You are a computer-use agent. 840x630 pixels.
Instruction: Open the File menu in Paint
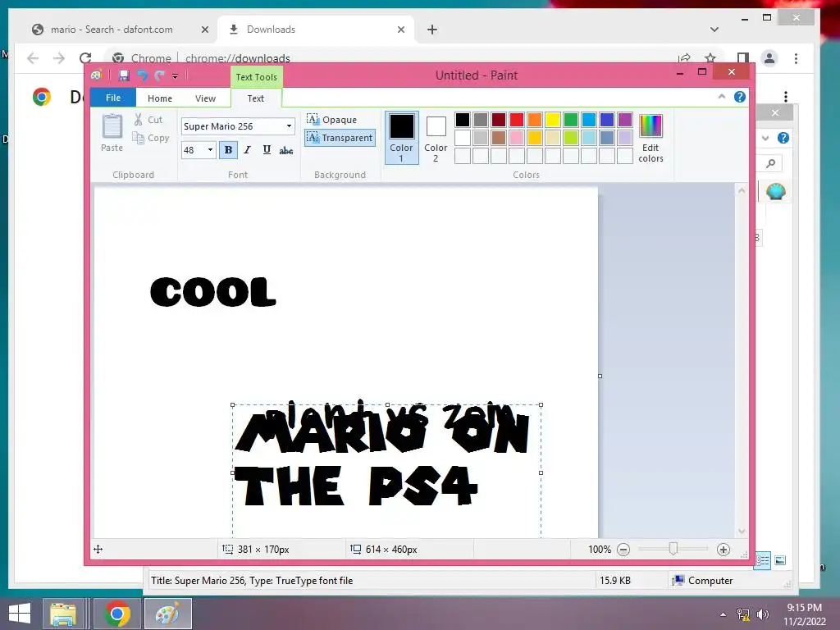tap(113, 98)
